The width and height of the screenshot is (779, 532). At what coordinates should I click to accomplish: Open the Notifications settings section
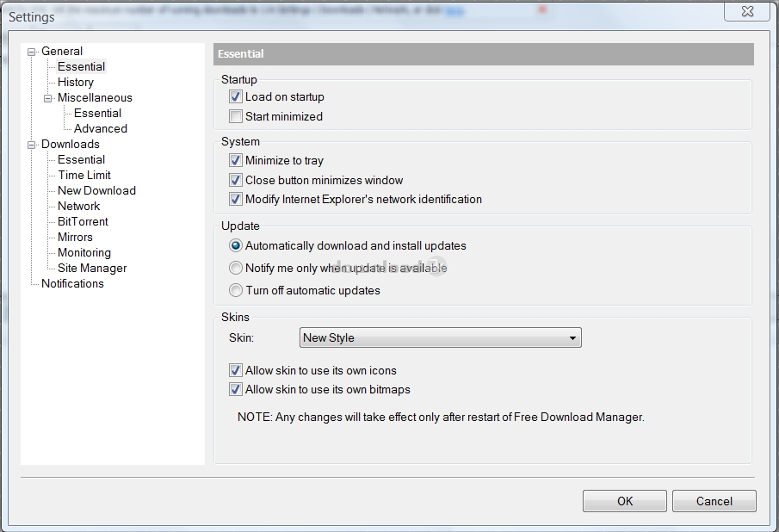point(72,283)
